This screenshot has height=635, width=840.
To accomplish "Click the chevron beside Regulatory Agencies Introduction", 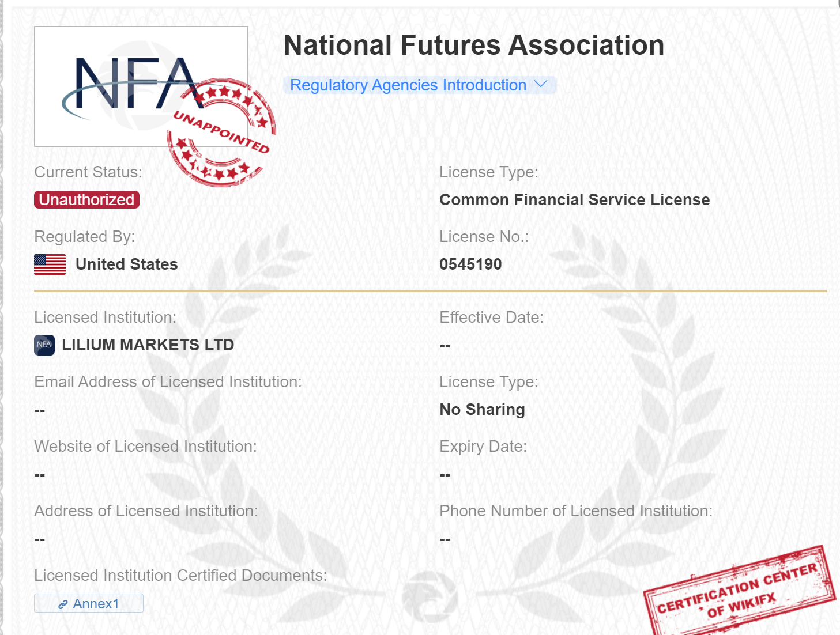I will click(540, 85).
